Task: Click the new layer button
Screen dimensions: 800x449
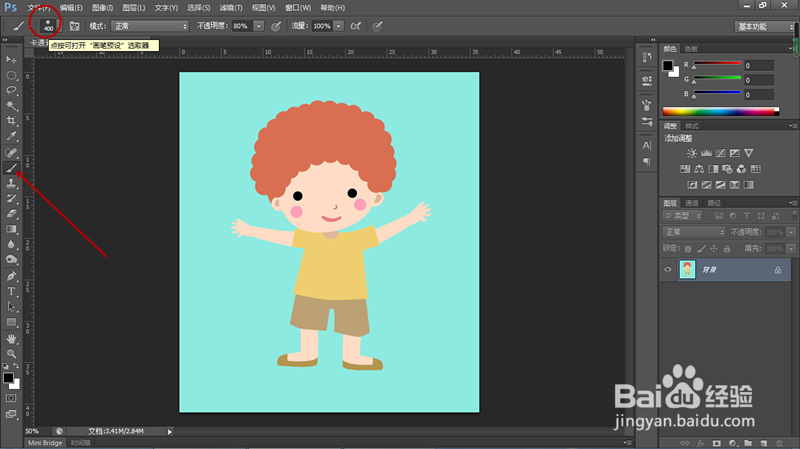Action: pos(764,443)
